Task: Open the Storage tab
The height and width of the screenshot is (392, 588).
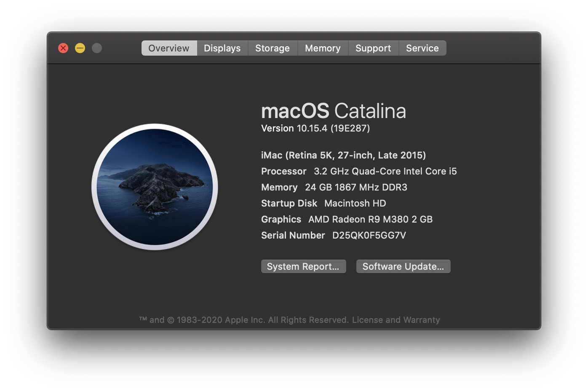Action: tap(273, 48)
